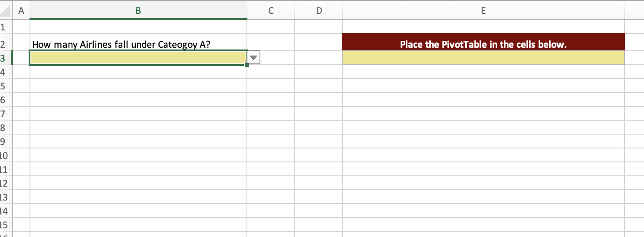Open the dropdown arrow beside cell B3
The width and height of the screenshot is (644, 237).
click(253, 58)
